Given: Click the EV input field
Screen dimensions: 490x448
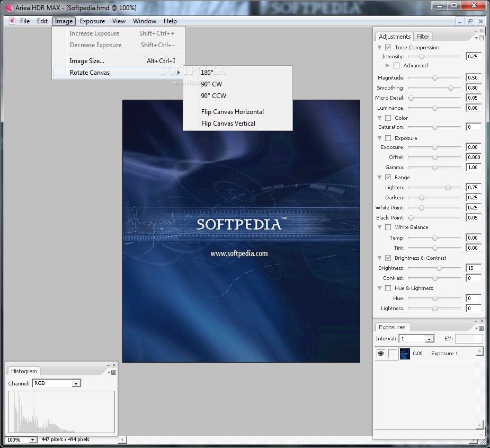Looking at the screenshot, I should (469, 339).
